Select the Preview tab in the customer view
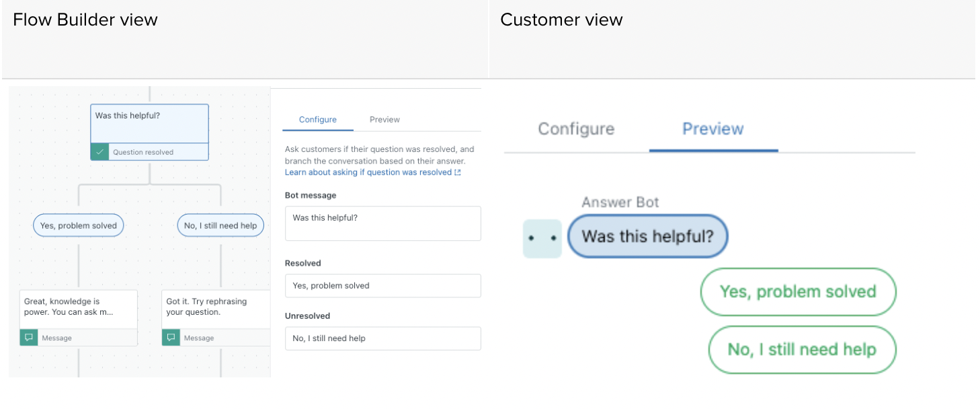Screen dimensions: 980x409 (x=712, y=128)
